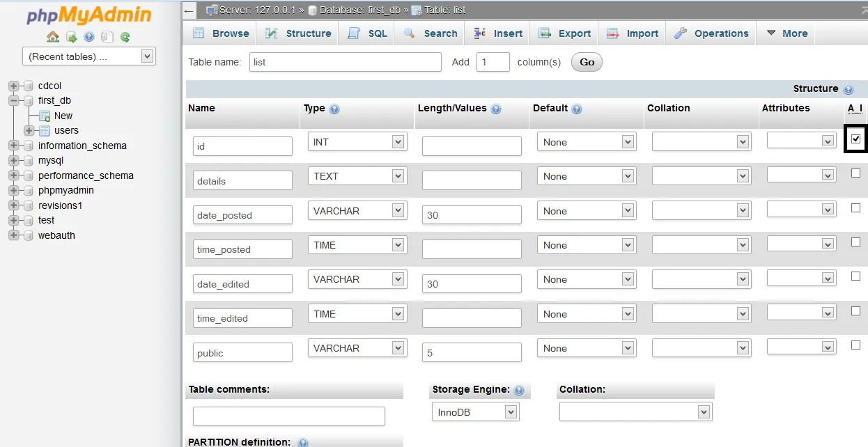
Task: Click the green log out icon
Action: [x=71, y=37]
